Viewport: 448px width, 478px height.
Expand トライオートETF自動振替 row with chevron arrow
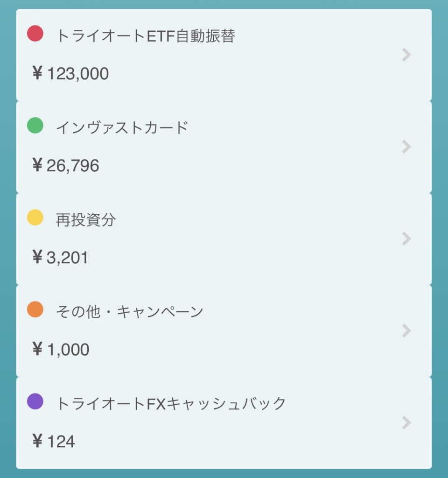tap(406, 55)
